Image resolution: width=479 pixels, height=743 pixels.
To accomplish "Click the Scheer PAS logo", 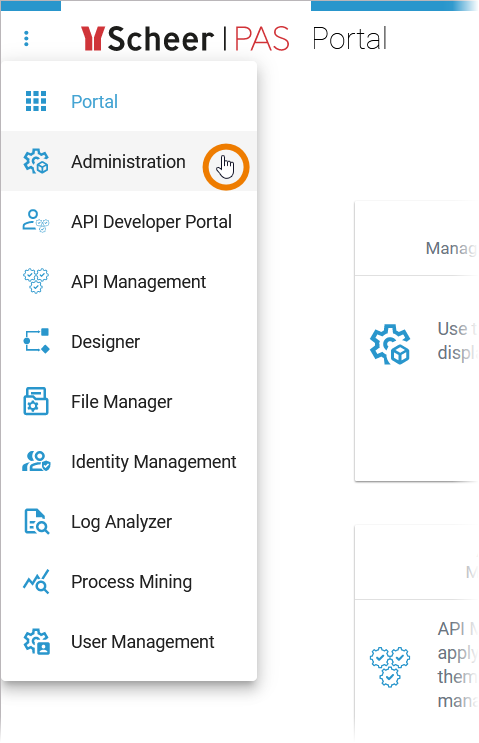I will click(x=185, y=39).
